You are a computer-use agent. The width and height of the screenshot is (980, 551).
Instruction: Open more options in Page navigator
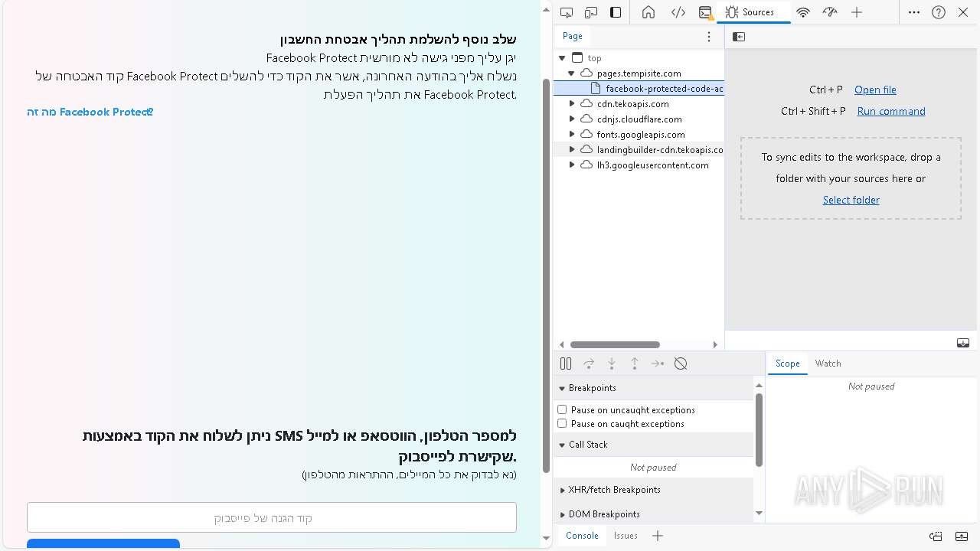point(709,37)
